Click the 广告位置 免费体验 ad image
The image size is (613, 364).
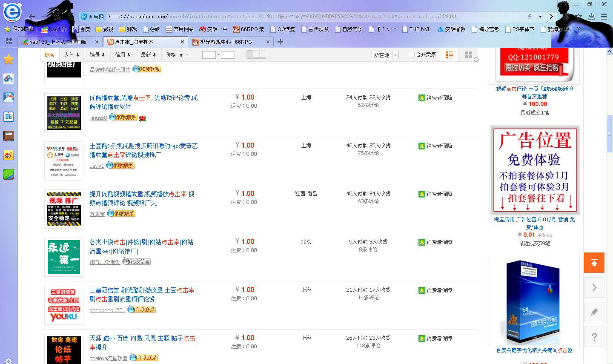[535, 170]
